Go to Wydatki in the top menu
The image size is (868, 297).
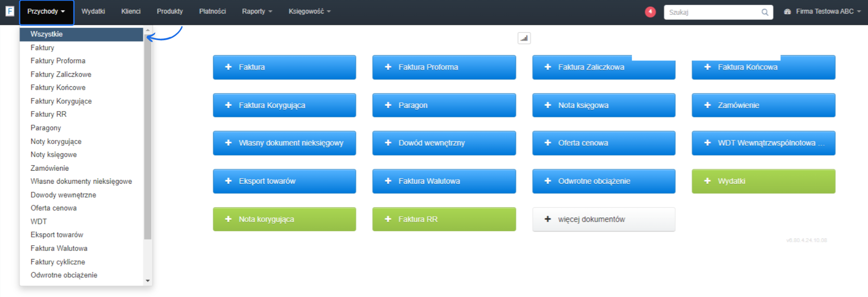click(93, 12)
